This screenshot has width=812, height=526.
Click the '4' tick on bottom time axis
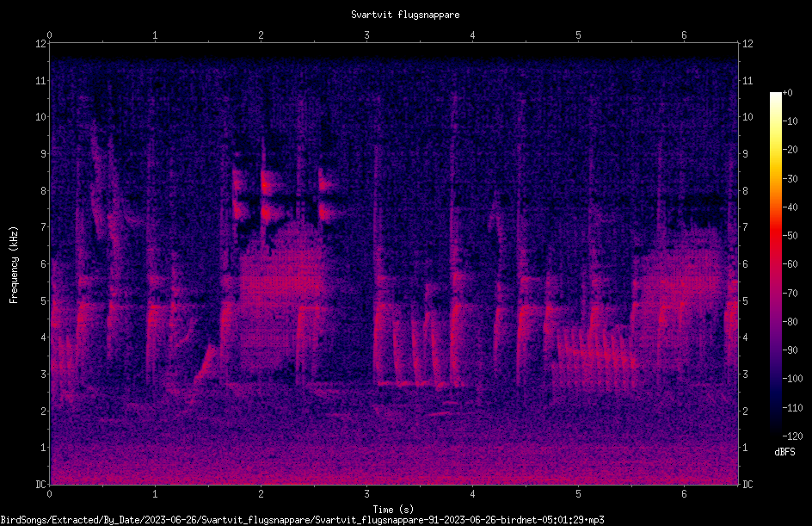[x=472, y=494]
